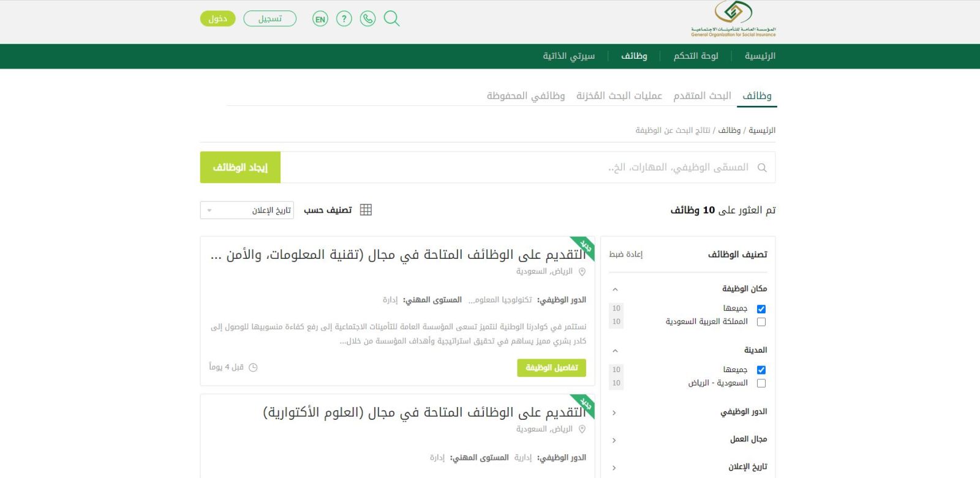This screenshot has height=478, width=980.
Task: Click the search magnifier icon in header
Action: 392,19
